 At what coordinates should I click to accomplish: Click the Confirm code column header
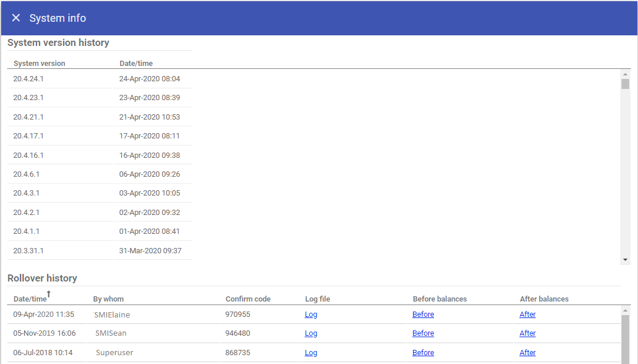[x=248, y=299]
